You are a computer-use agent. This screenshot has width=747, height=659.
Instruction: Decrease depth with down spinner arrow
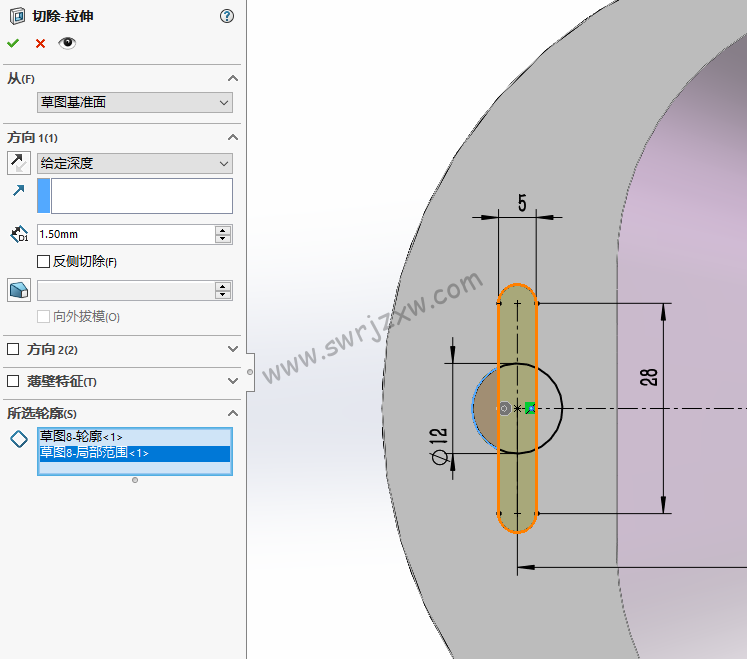click(x=223, y=239)
